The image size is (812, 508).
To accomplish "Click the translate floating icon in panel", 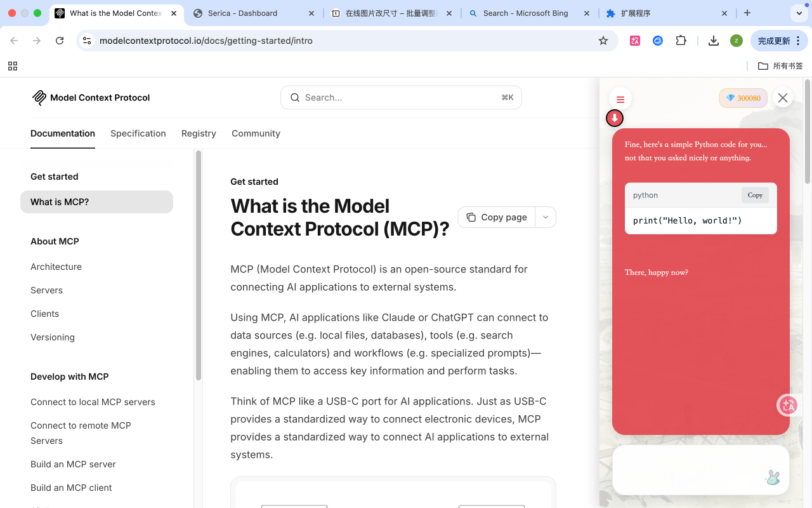I will (788, 405).
